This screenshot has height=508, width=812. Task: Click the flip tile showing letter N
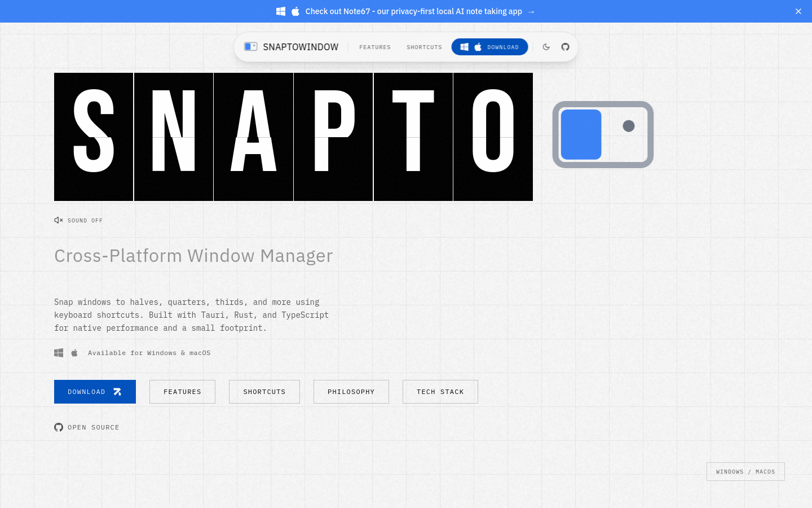[174, 137]
